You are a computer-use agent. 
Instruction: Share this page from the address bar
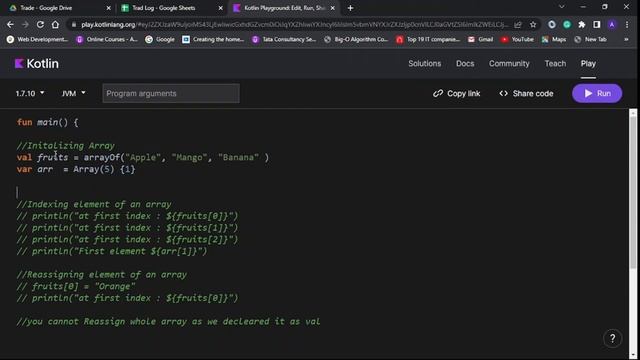tap(518, 24)
